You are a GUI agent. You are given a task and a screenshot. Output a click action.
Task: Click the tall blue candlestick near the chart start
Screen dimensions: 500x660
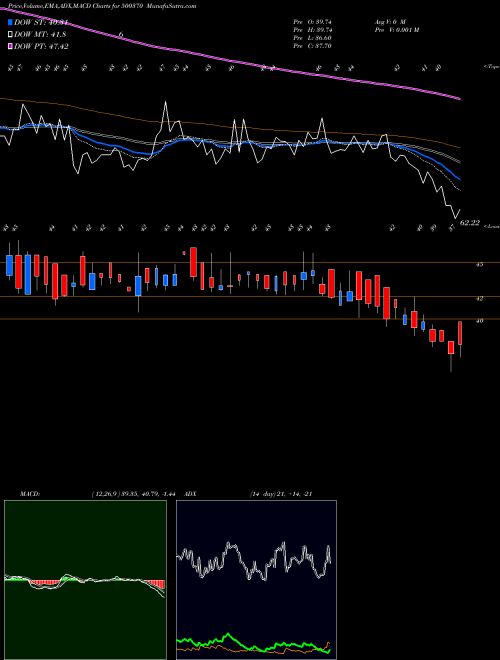coord(28,274)
